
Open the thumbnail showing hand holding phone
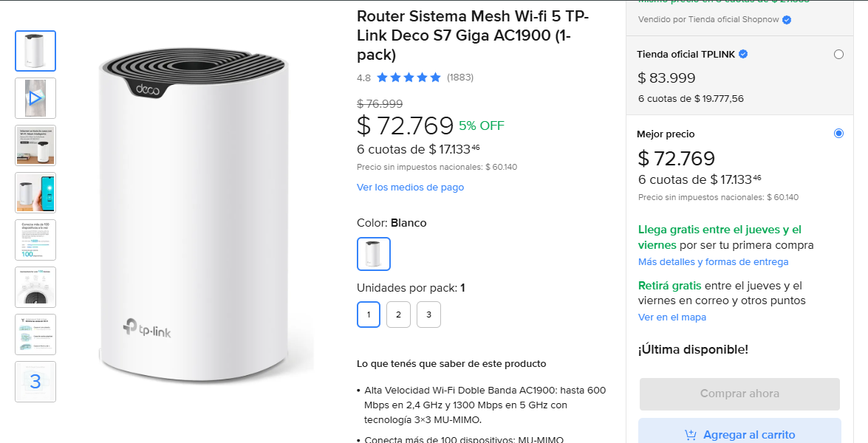click(x=35, y=193)
